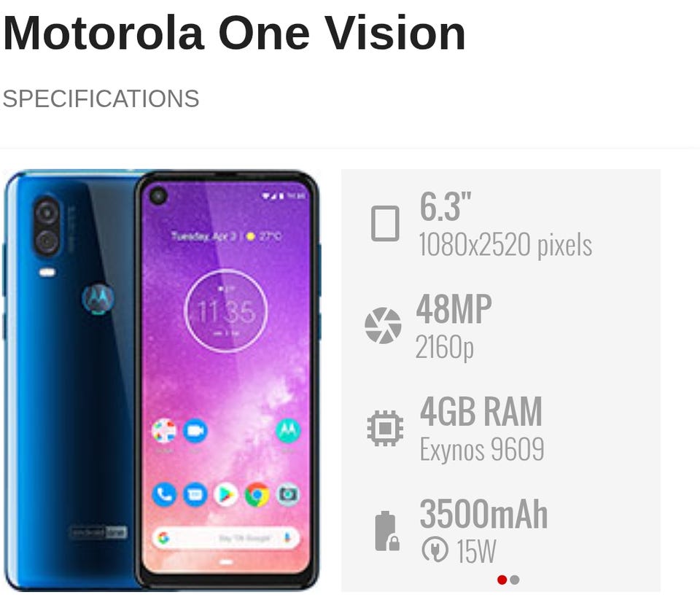The width and height of the screenshot is (700, 608).
Task: Click the camera app icon on phone dock
Action: click(x=287, y=494)
